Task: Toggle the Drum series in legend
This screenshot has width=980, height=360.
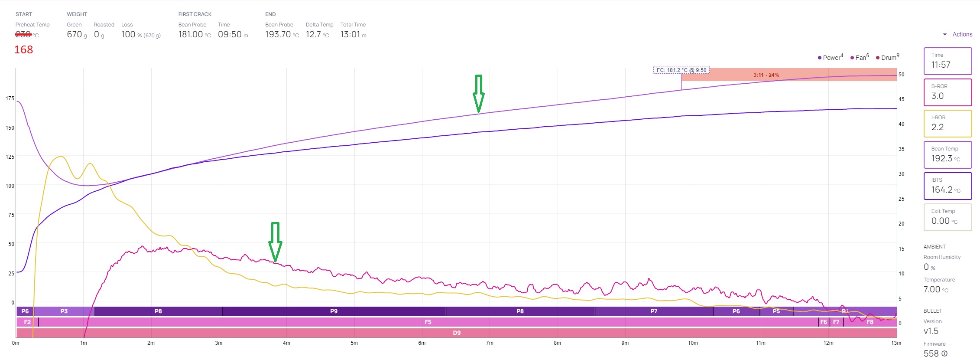Action: (888, 58)
